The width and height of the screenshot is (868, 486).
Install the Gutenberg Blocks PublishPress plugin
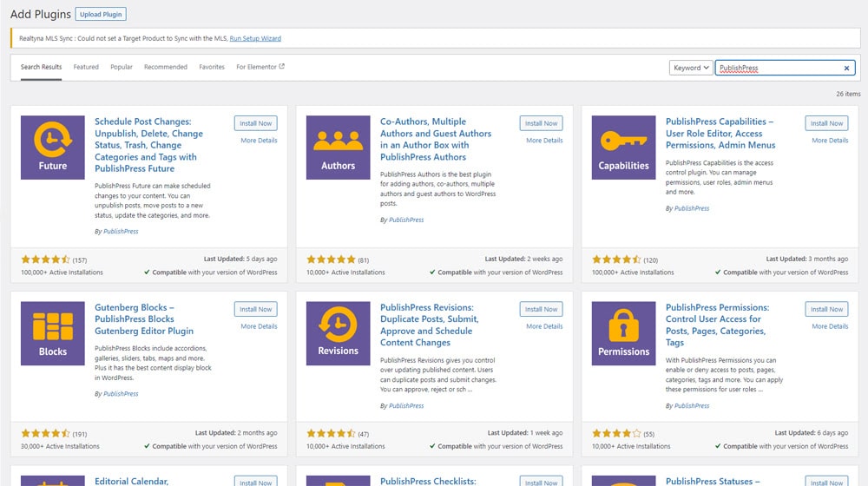click(256, 310)
